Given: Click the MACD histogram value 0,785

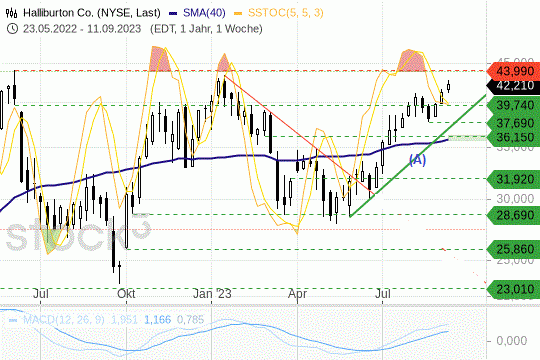Looking at the screenshot, I should click(x=190, y=320).
